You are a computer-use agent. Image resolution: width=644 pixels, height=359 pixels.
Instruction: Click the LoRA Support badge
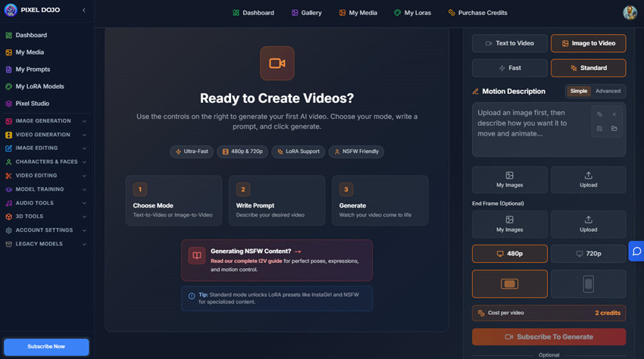[x=299, y=151]
